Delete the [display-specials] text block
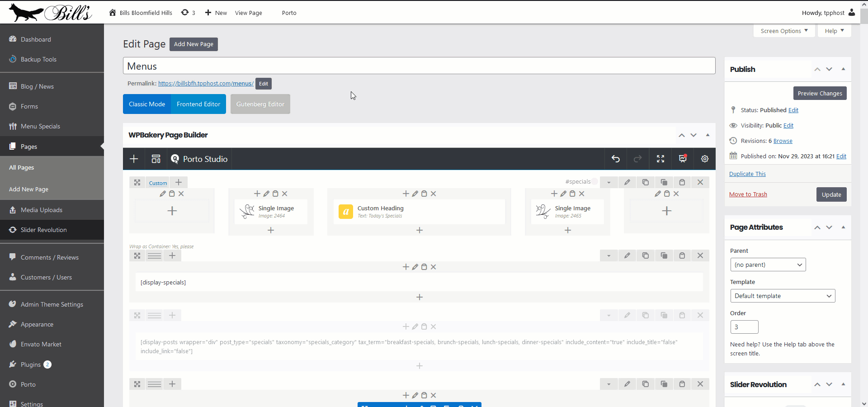 (433, 267)
